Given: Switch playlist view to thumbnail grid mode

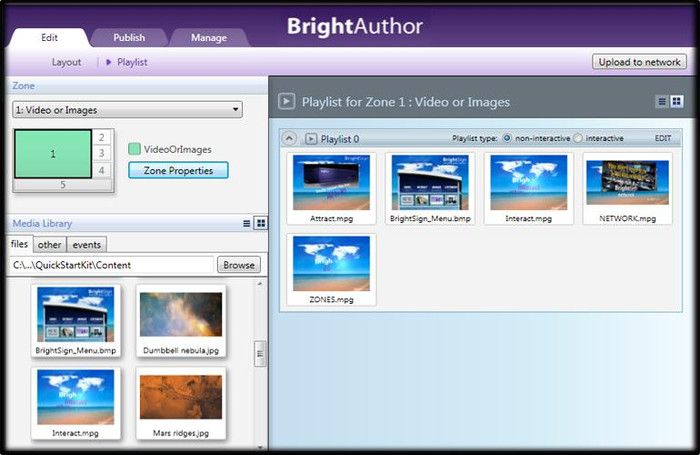Looking at the screenshot, I should 677,102.
